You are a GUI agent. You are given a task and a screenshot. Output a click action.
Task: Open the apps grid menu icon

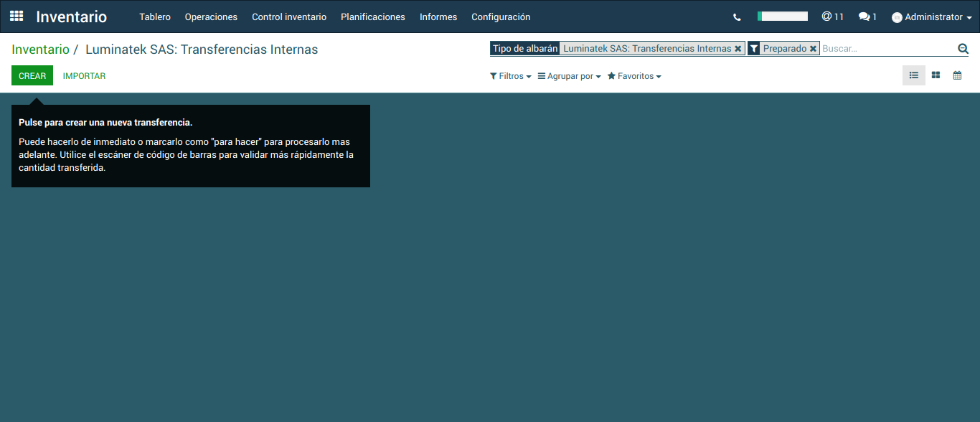click(17, 16)
